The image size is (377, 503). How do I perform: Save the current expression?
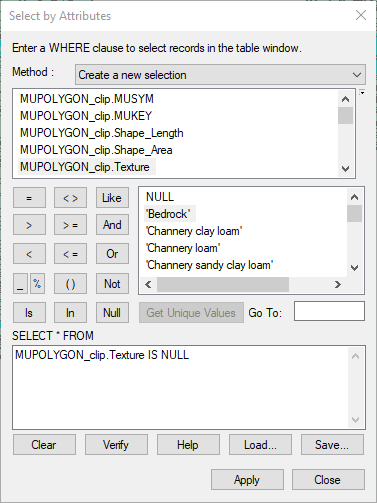332,445
